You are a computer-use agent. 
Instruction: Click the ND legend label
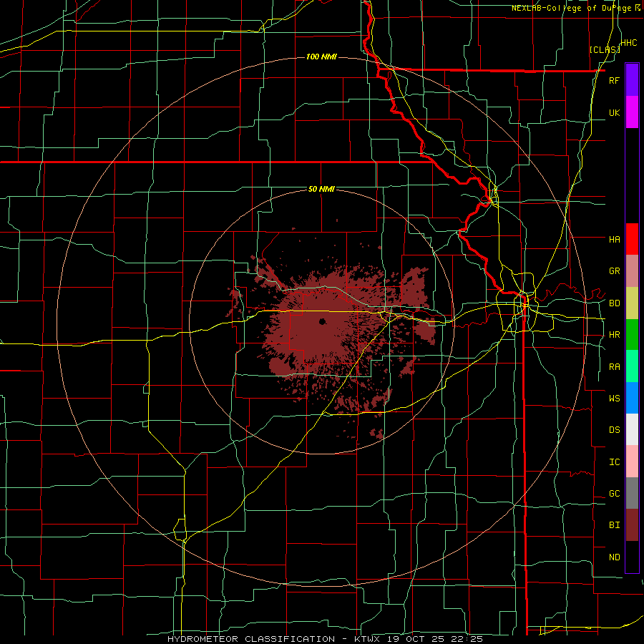614,557
